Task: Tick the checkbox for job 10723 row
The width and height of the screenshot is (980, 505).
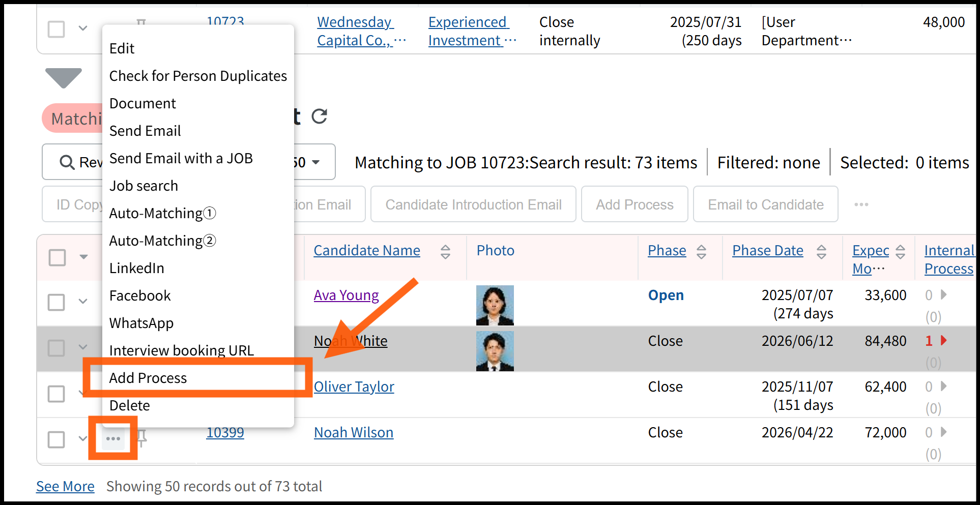Action: pyautogui.click(x=56, y=29)
